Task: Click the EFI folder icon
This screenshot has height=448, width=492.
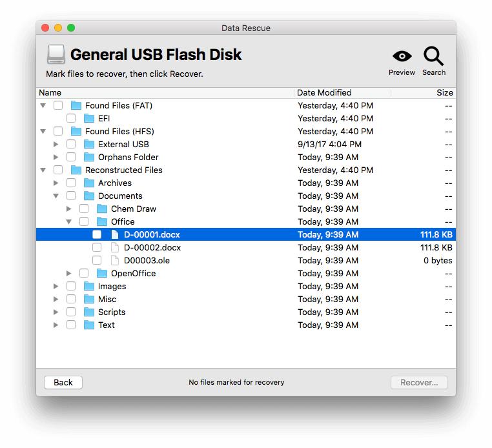Action: click(x=89, y=118)
